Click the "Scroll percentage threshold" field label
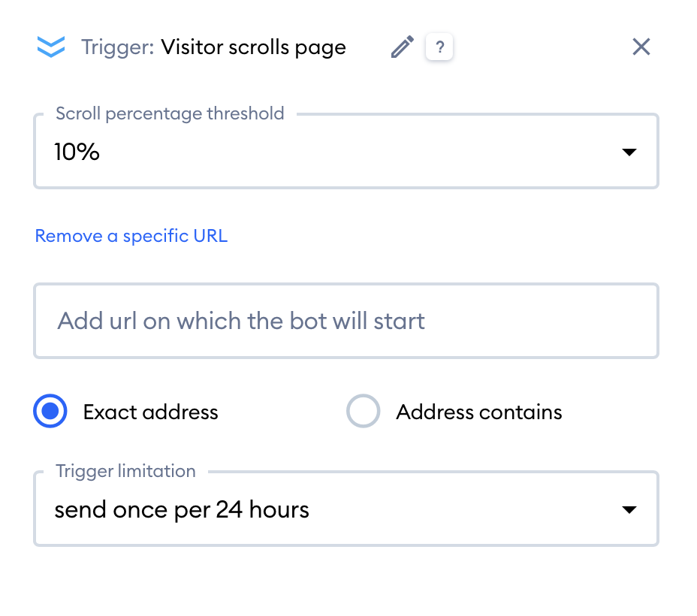This screenshot has height=616, width=697. [170, 114]
